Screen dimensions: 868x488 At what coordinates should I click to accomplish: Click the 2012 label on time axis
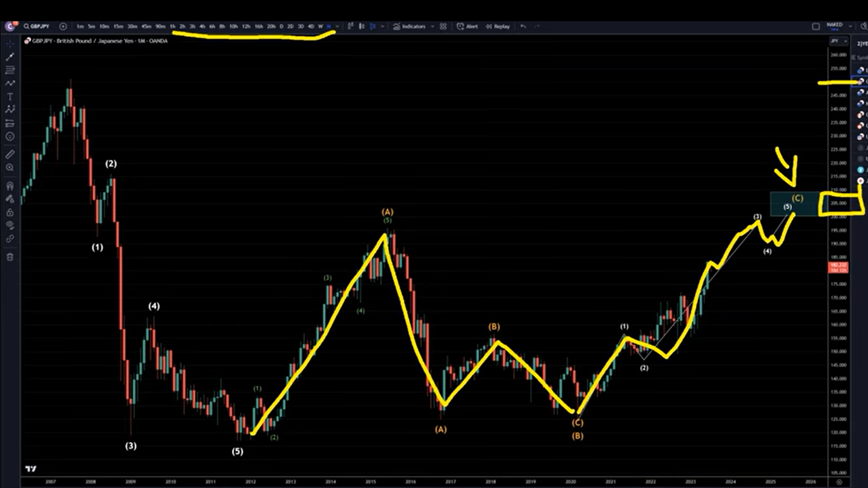point(250,482)
